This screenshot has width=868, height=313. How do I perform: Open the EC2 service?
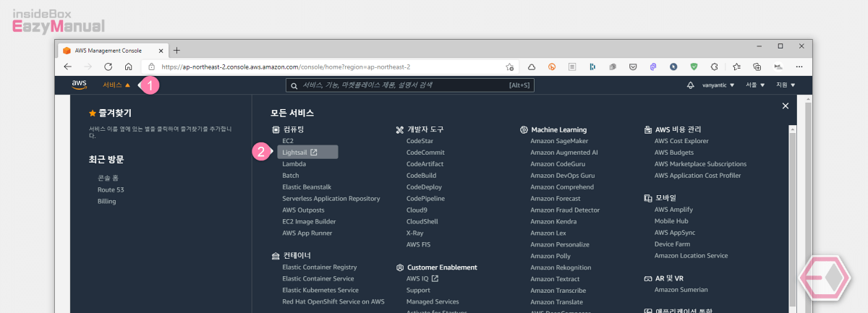288,141
